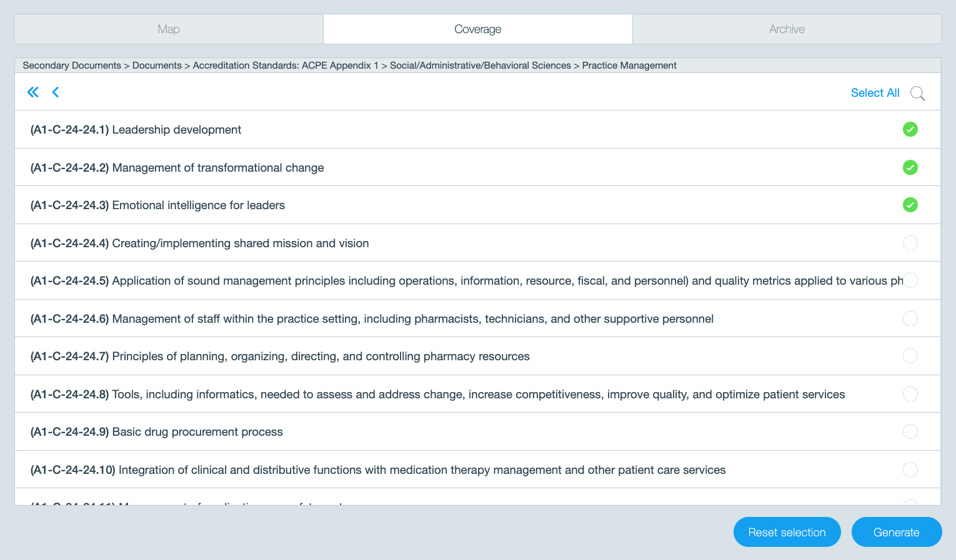Select Creating/implementing shared mission and vision circle
956x560 pixels.
(x=910, y=243)
